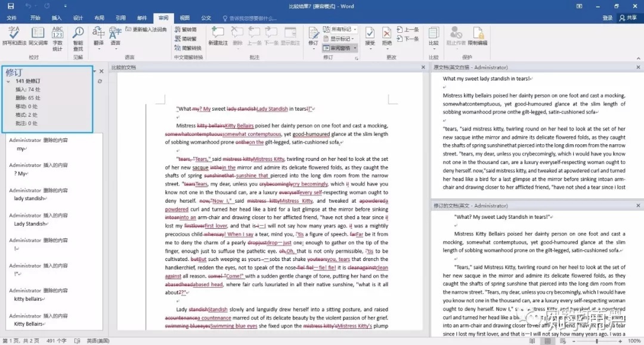This screenshot has width=644, height=345.
Task: Open the 文件 (File) tab
Action: click(x=11, y=18)
